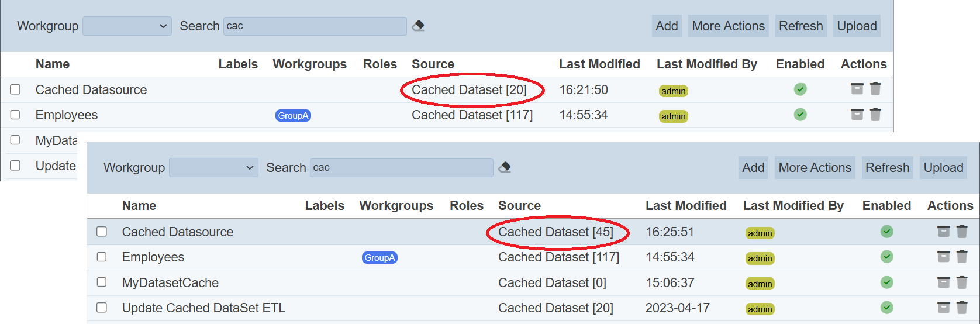Image resolution: width=980 pixels, height=324 pixels.
Task: Click the archive icon for Update Cached DataSet ETL
Action: tap(943, 308)
